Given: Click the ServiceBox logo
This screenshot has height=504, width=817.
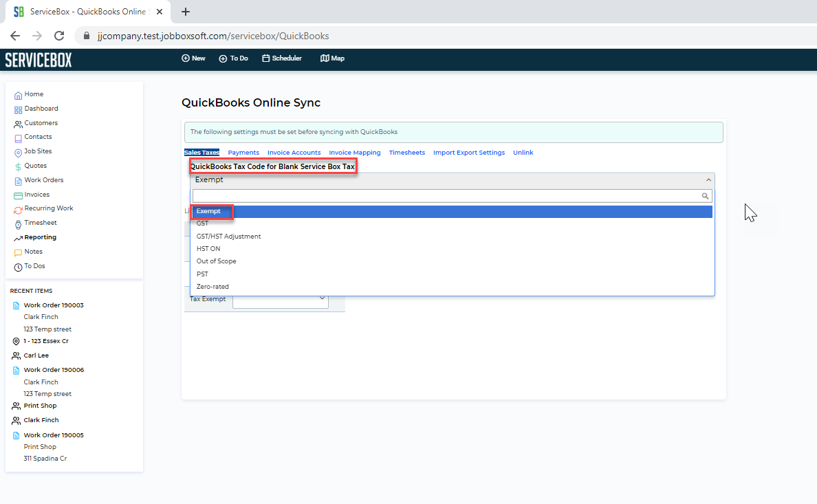Looking at the screenshot, I should [x=39, y=60].
